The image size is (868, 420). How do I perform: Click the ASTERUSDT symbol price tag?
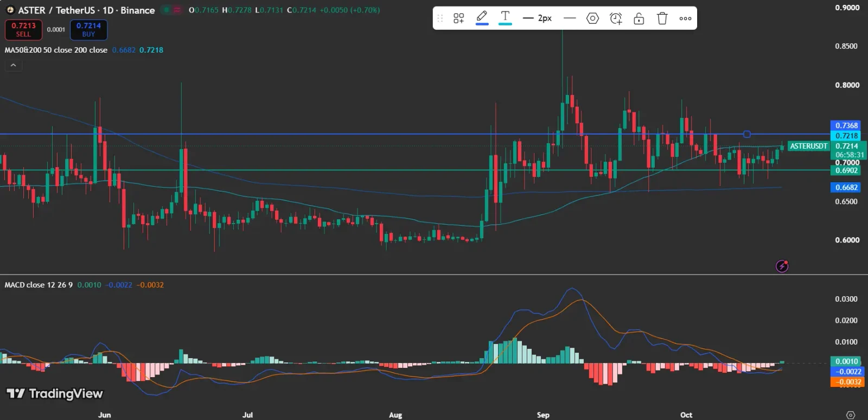pos(808,146)
